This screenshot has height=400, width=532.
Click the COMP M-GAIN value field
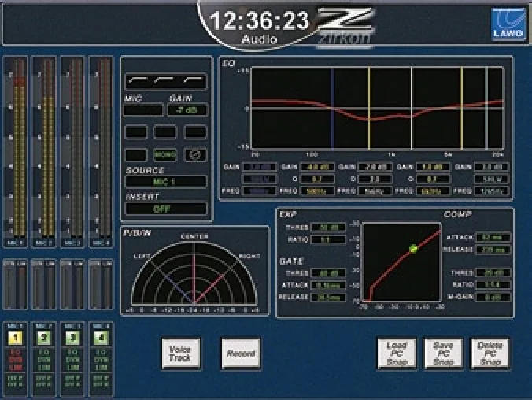click(x=493, y=298)
